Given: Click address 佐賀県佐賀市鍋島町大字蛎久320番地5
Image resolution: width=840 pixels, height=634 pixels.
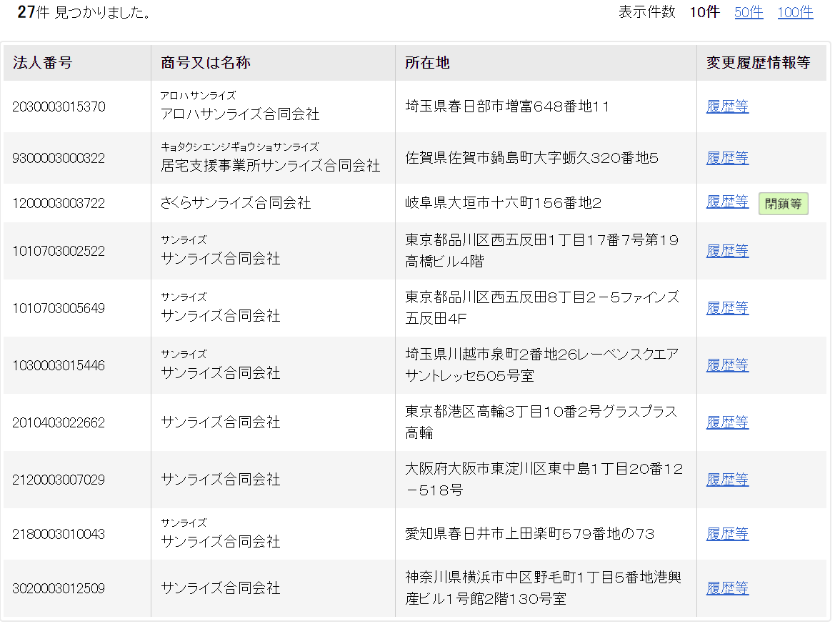Looking at the screenshot, I should [x=531, y=157].
